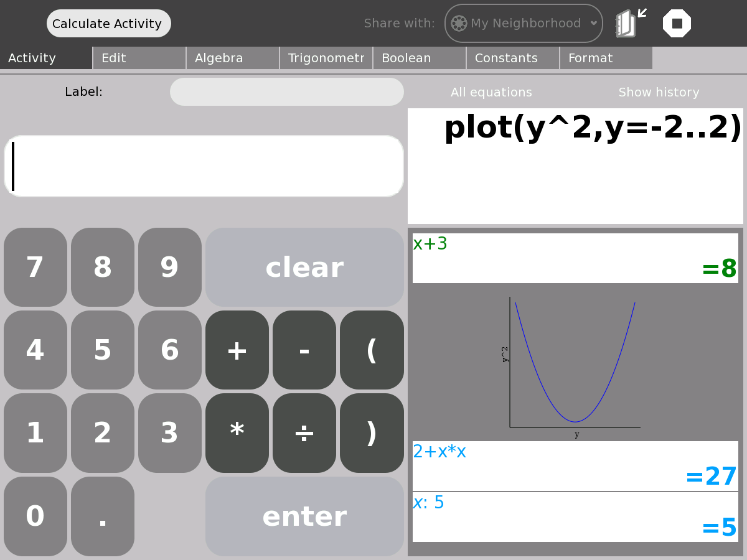
Task: Toggle the All equations view
Action: pyautogui.click(x=491, y=93)
